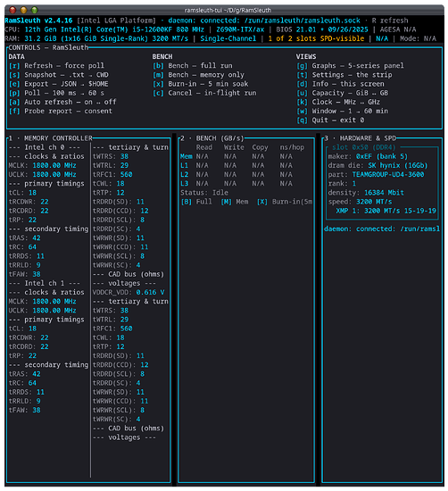The image size is (448, 491).
Task: Click [c] Cancel in-flight run
Action: tap(204, 93)
